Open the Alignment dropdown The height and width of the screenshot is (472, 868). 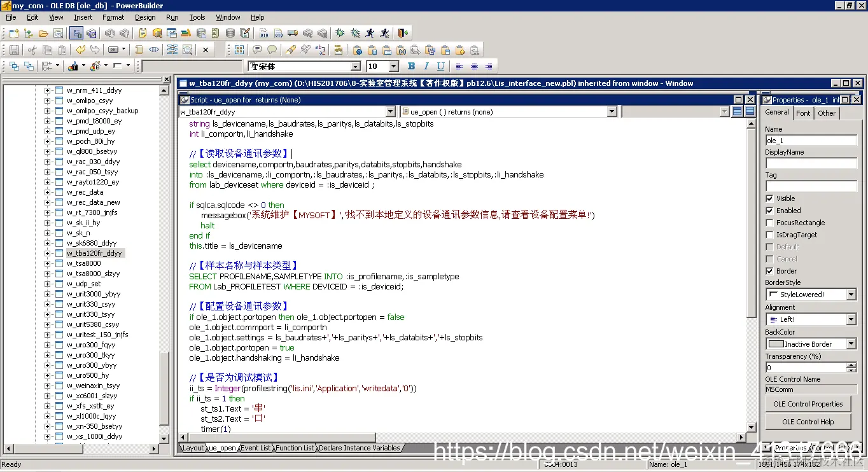click(851, 319)
